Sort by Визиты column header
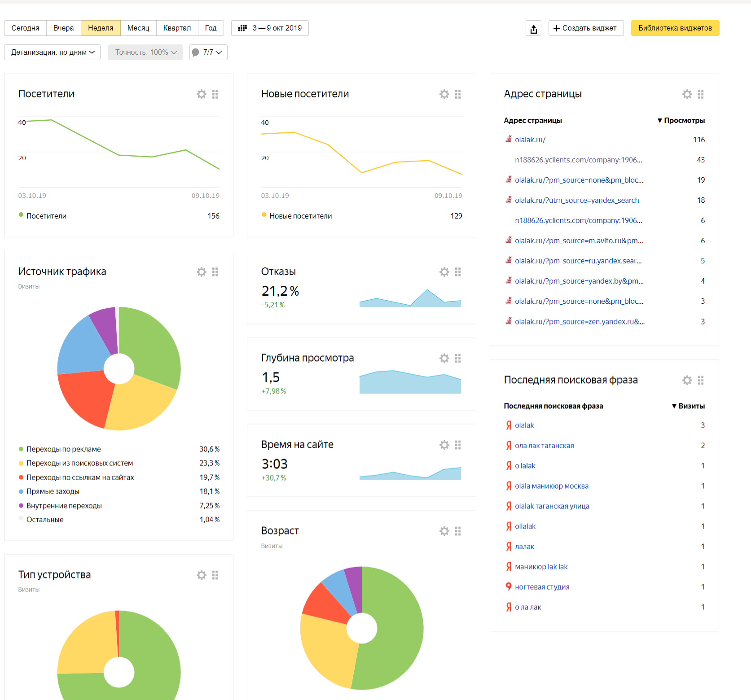The height and width of the screenshot is (700, 751). coord(688,406)
